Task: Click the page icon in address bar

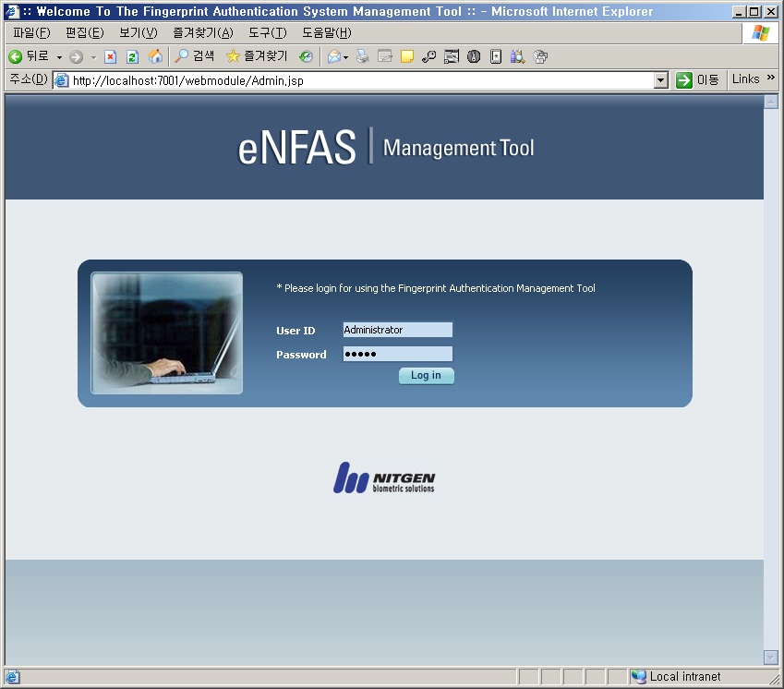Action: pos(62,80)
